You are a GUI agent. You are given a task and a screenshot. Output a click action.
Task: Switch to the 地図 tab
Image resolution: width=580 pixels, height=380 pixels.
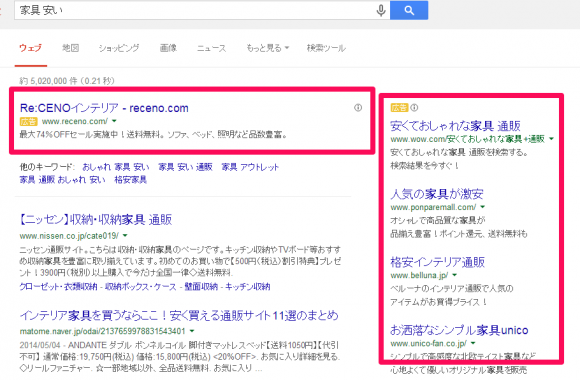(x=71, y=48)
